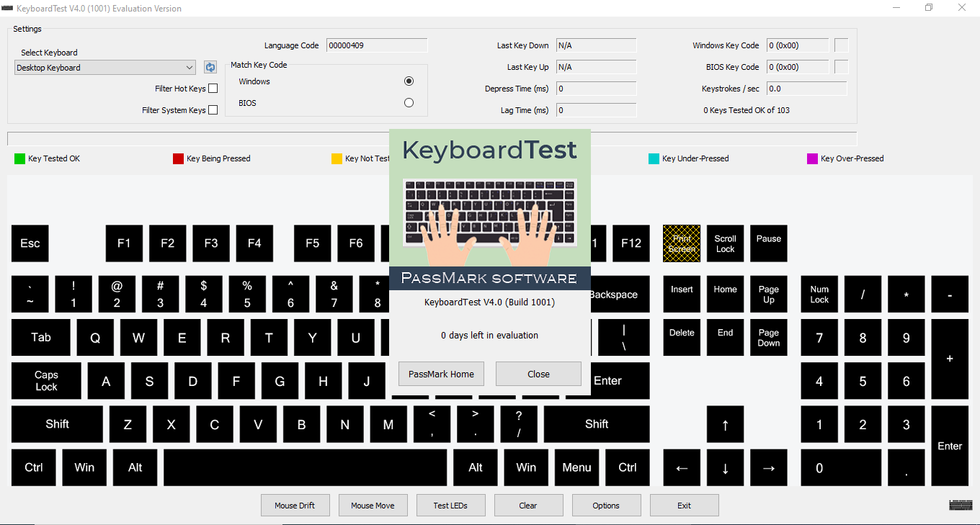The height and width of the screenshot is (525, 980).
Task: Click the left Win key
Action: (84, 467)
